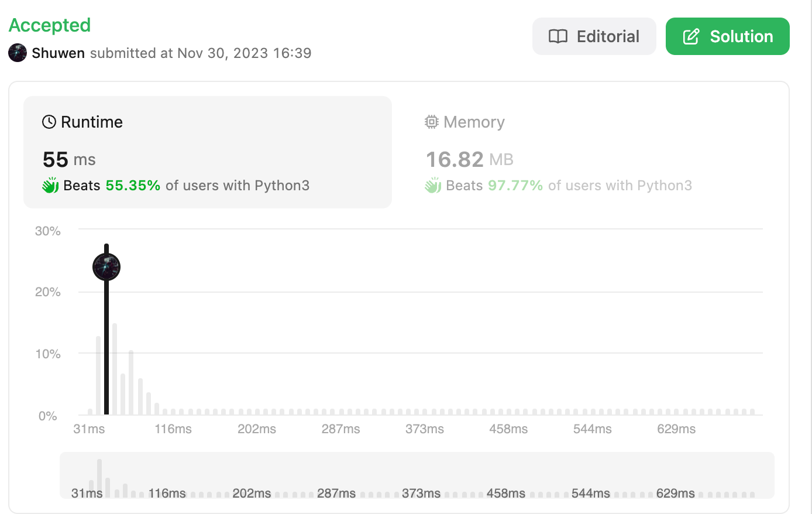Click the 55.35% beats percentage text
Screen dimensions: 812x514
[133, 186]
